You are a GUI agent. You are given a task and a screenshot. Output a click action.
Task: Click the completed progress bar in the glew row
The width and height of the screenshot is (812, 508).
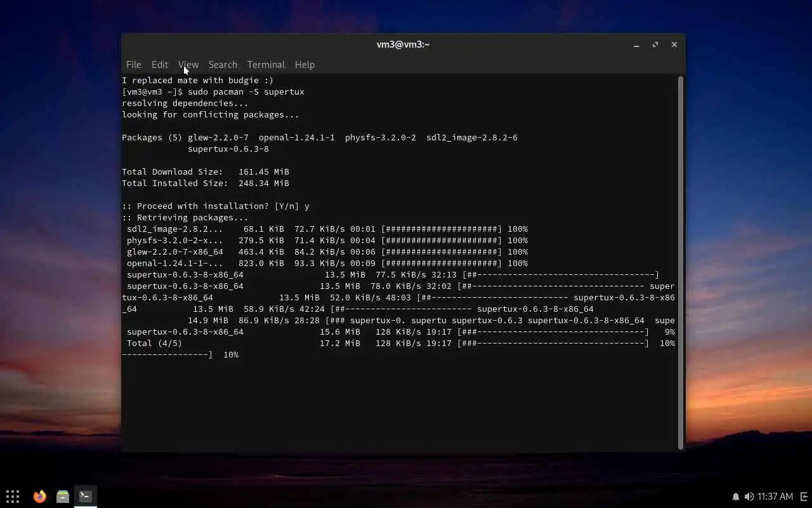(x=442, y=252)
